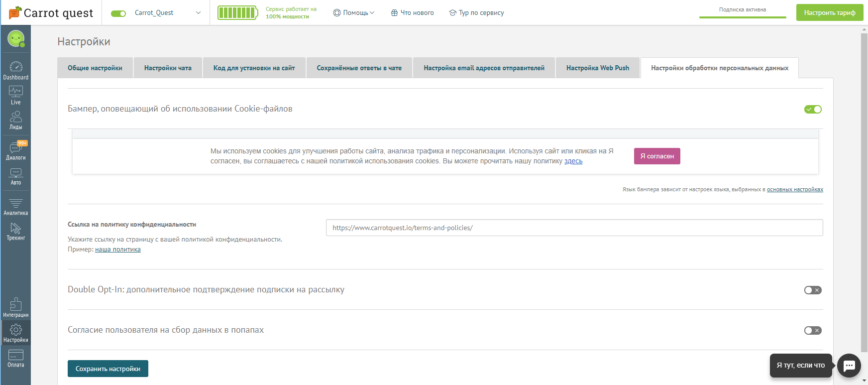Enable user consent in popups toggle

coord(813,331)
